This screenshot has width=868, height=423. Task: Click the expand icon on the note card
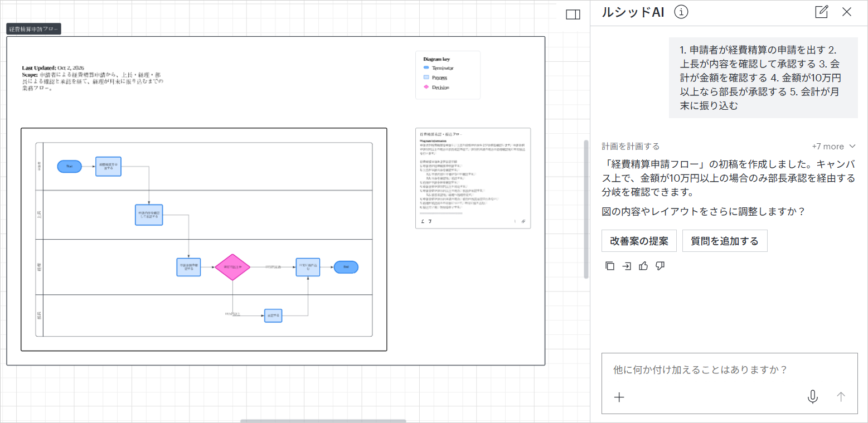[523, 221]
